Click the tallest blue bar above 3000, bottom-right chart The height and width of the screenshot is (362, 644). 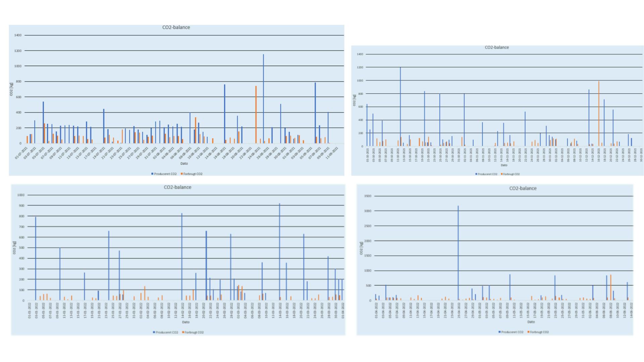point(458,253)
